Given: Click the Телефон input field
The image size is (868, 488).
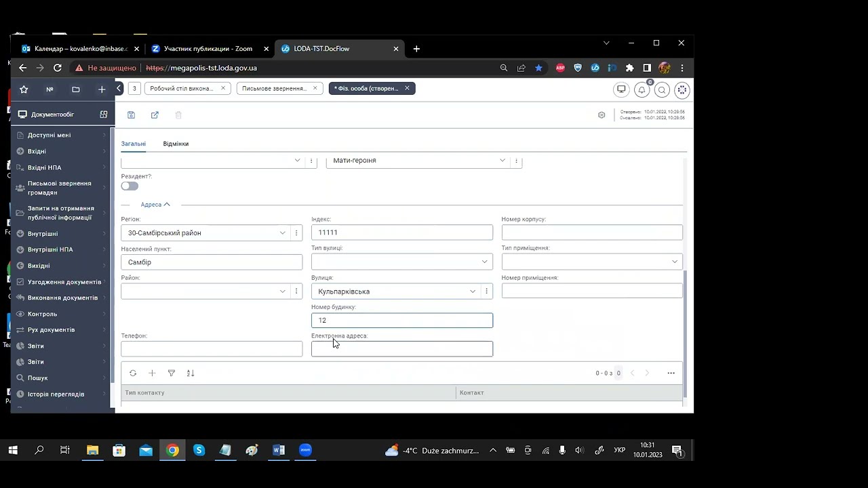Looking at the screenshot, I should coord(212,349).
